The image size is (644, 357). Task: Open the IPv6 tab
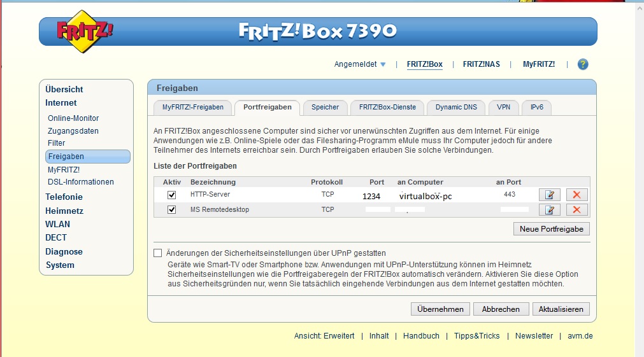click(536, 107)
